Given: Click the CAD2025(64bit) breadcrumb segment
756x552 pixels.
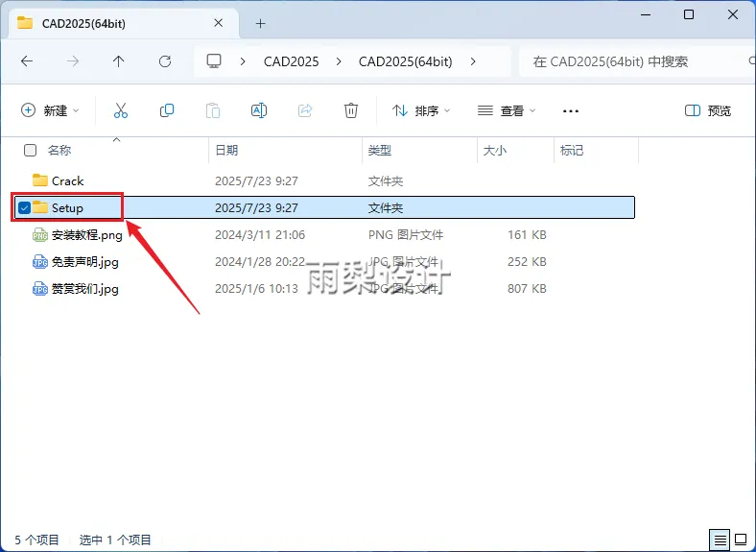Looking at the screenshot, I should 406,61.
